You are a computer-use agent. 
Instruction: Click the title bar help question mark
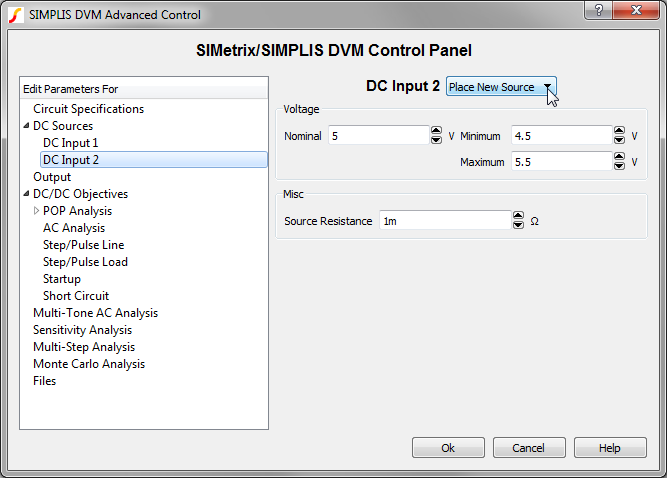coord(599,11)
